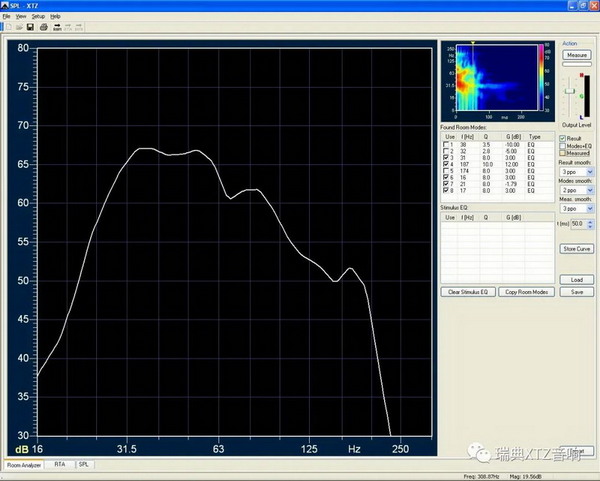
Task: Click the New document toolbar icon
Action: pyautogui.click(x=9, y=27)
